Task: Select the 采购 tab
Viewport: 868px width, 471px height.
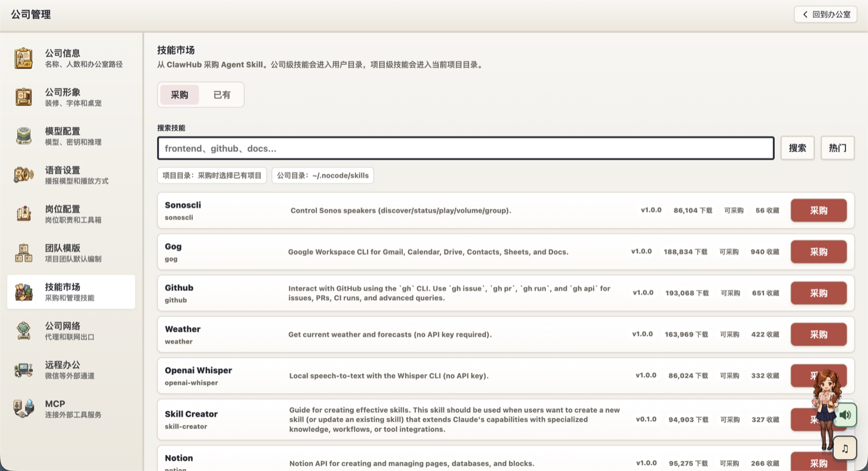Action: [179, 95]
